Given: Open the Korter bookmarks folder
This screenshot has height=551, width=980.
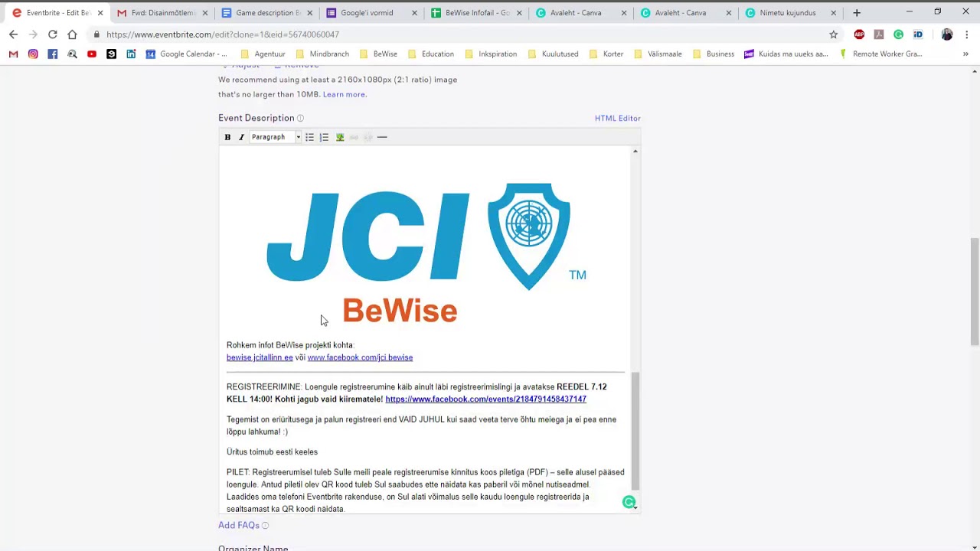Looking at the screenshot, I should point(606,54).
